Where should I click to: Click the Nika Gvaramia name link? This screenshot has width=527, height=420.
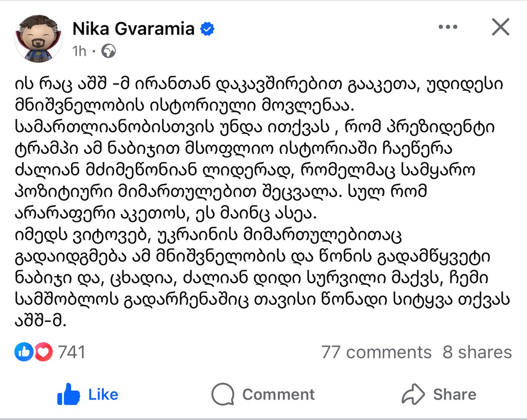(133, 28)
